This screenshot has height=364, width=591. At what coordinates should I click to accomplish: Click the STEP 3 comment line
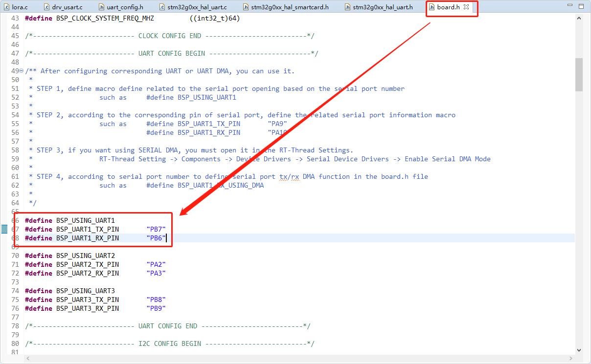191,150
